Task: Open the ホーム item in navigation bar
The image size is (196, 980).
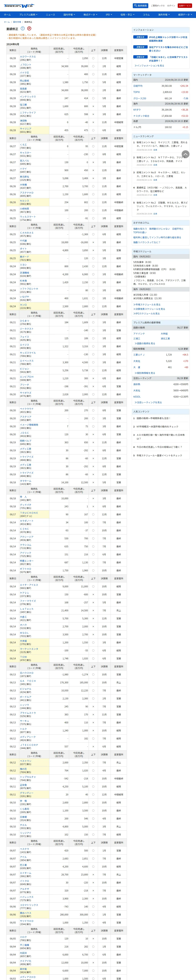Action: (x=7, y=15)
